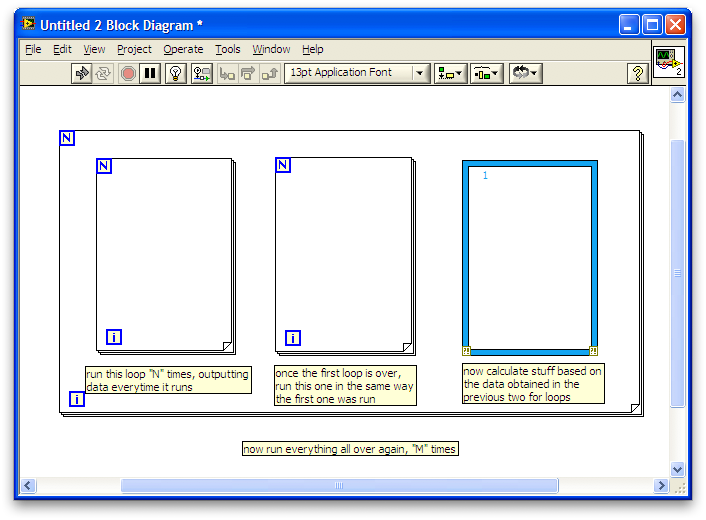The width and height of the screenshot is (706, 520).
Task: Minimize the Block Diagram window
Action: tap(629, 24)
